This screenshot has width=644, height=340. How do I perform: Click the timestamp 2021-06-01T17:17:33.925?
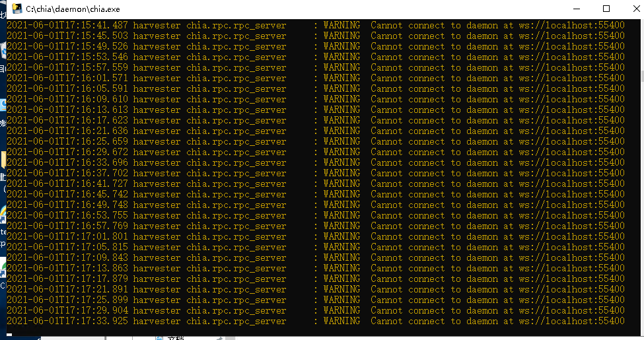pos(67,321)
